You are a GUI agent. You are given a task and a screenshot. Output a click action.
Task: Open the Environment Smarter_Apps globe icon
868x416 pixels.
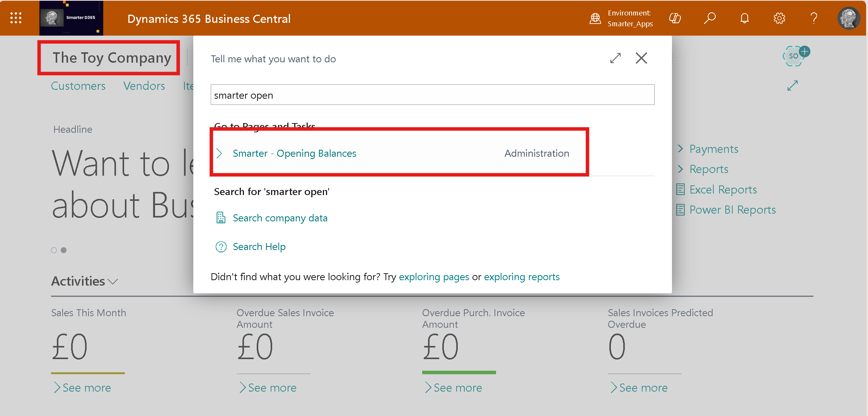pos(595,18)
